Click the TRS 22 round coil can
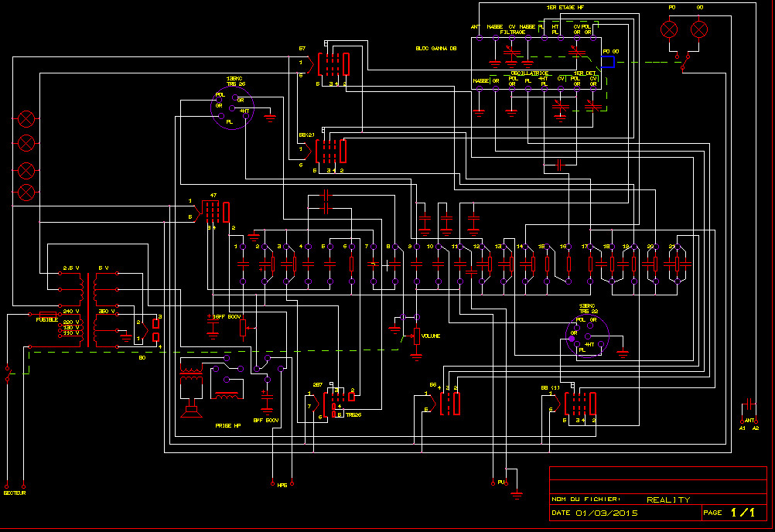This screenshot has height=532, width=775. (588, 337)
